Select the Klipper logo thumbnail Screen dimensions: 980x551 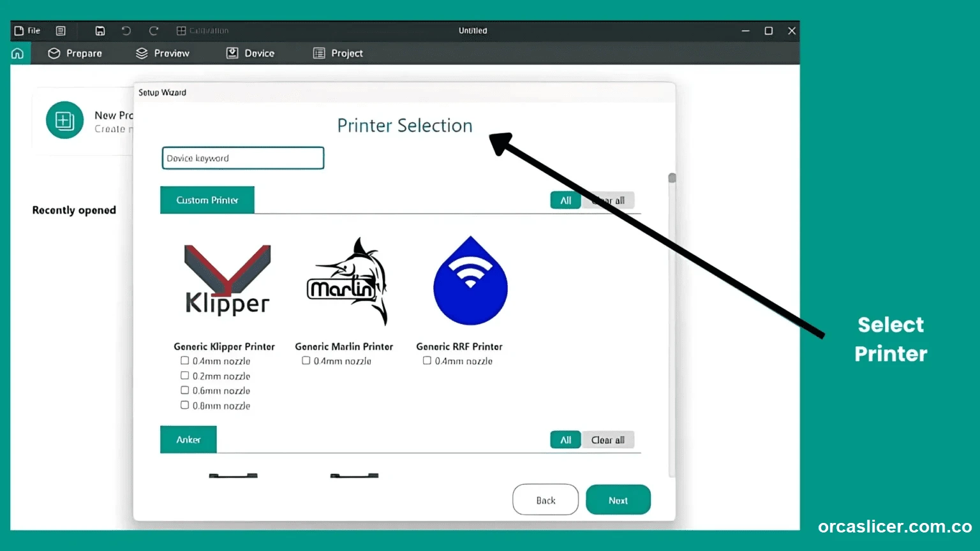coord(227,281)
